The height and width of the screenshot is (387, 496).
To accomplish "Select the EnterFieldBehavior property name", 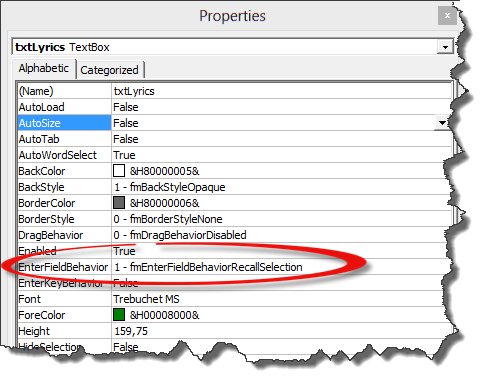I will click(64, 267).
